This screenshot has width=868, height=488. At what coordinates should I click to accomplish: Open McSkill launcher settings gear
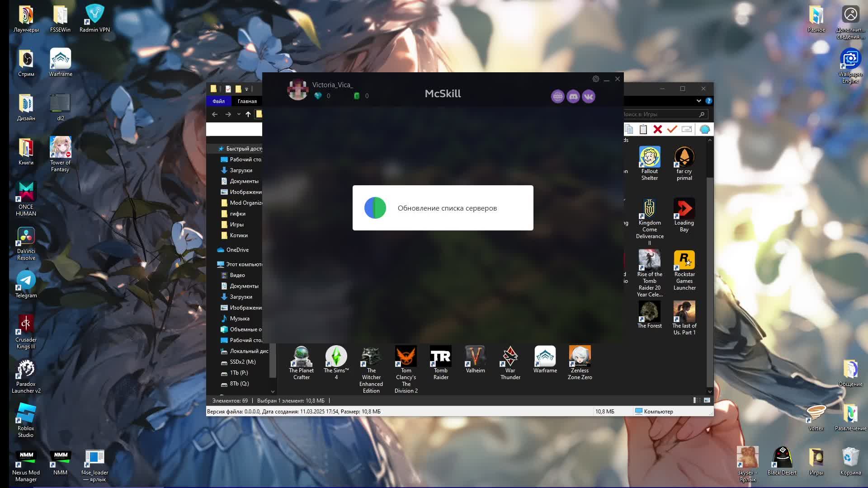point(595,79)
